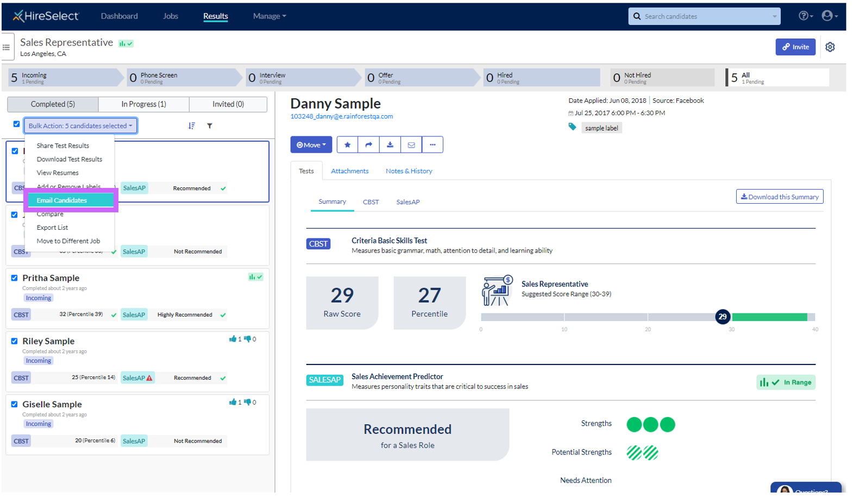Click the Strengths green circles indicator
The width and height of the screenshot is (853, 504).
(x=650, y=424)
